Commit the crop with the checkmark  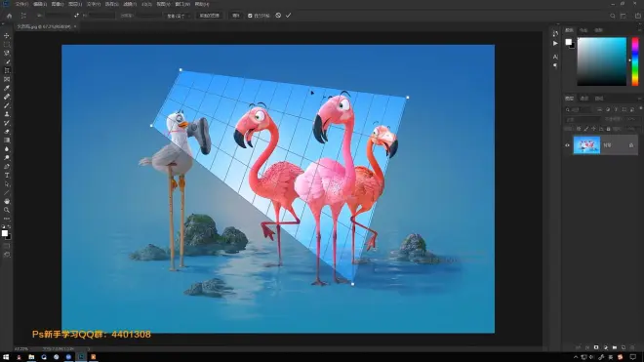pos(288,16)
